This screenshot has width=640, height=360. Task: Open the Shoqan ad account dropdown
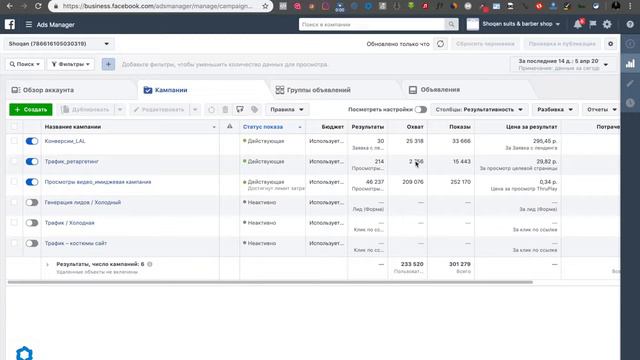[59, 44]
